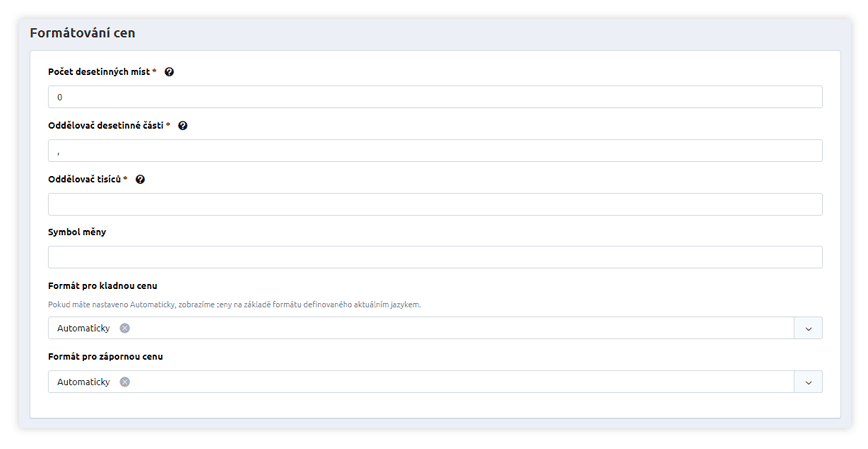Open help icon for Oddělovač tisíců
This screenshot has width=868, height=449.
[140, 180]
